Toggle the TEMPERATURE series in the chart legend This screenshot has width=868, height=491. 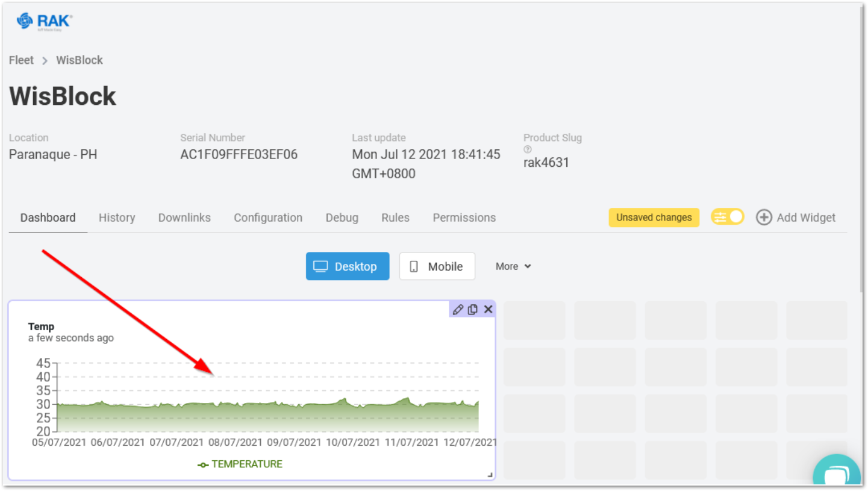click(247, 464)
